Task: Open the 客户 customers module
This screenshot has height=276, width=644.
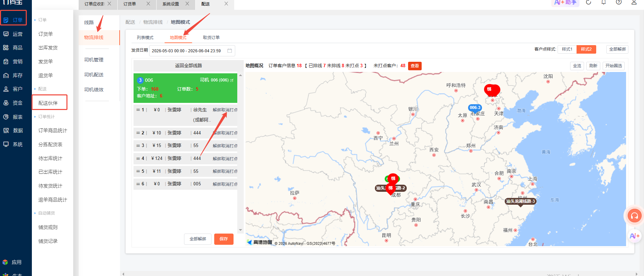Action: [x=13, y=89]
